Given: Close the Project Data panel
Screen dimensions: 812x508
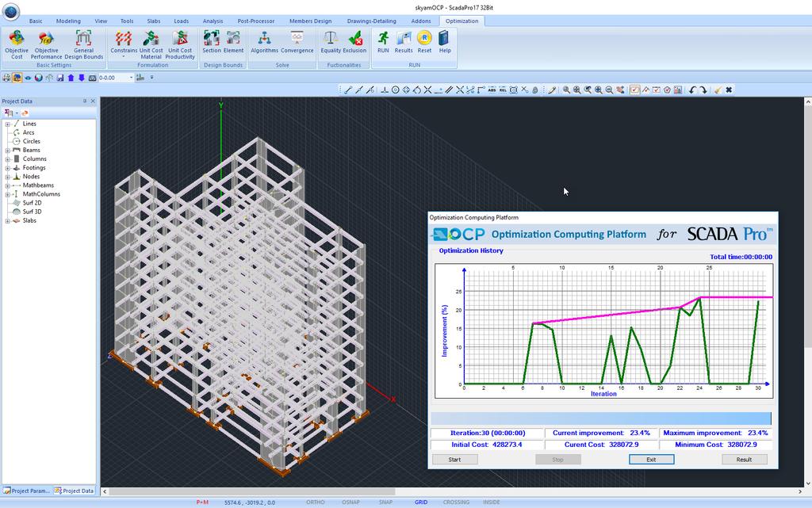Looking at the screenshot, I should 94,101.
